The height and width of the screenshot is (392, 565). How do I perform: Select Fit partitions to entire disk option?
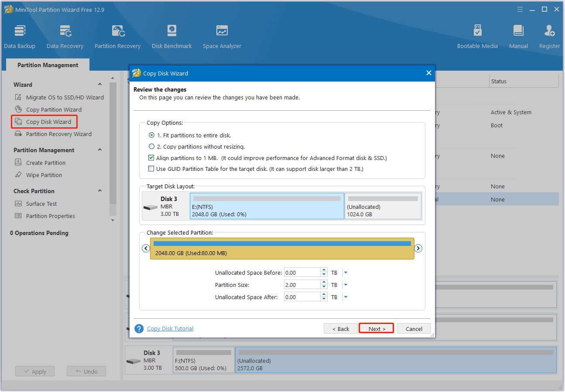(152, 135)
